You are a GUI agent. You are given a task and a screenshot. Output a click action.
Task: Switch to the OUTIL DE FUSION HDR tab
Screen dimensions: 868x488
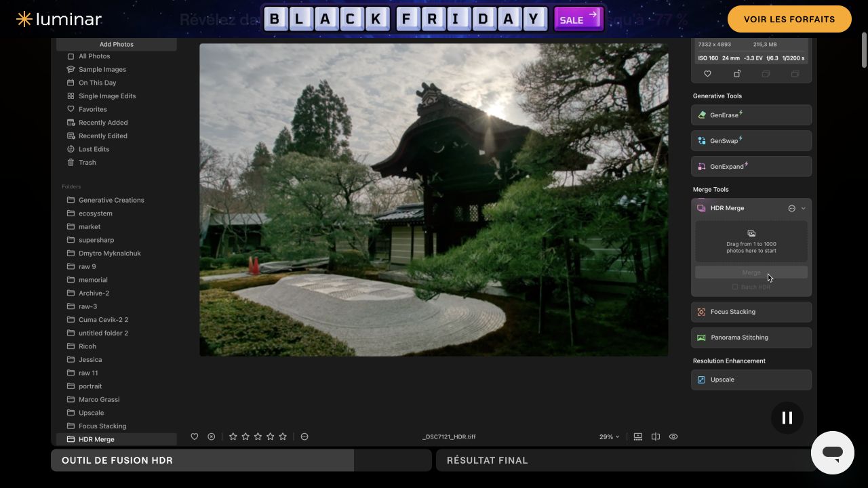[x=241, y=460]
